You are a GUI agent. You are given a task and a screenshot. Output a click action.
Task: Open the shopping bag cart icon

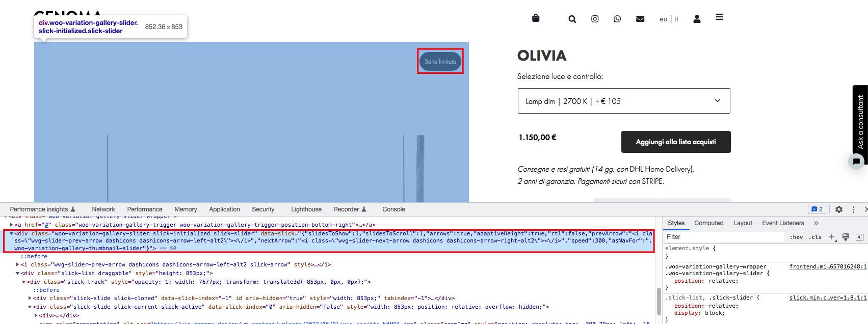click(535, 18)
